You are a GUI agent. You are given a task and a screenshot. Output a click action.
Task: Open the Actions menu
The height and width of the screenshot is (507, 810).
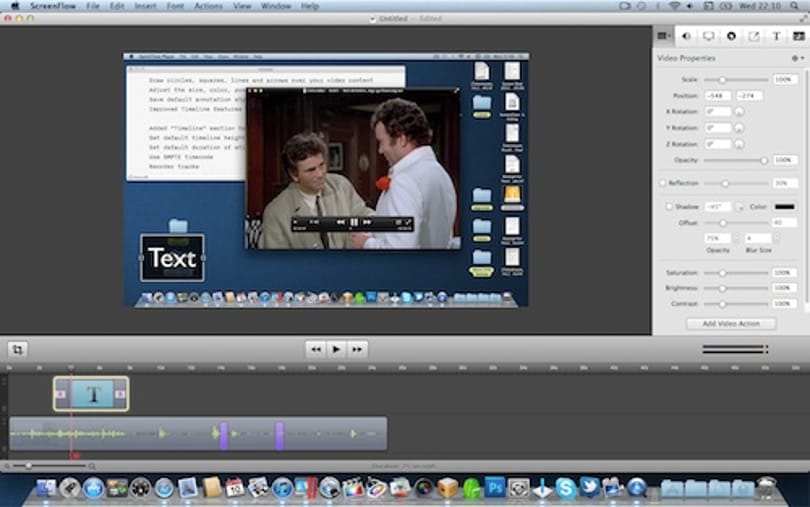(208, 6)
